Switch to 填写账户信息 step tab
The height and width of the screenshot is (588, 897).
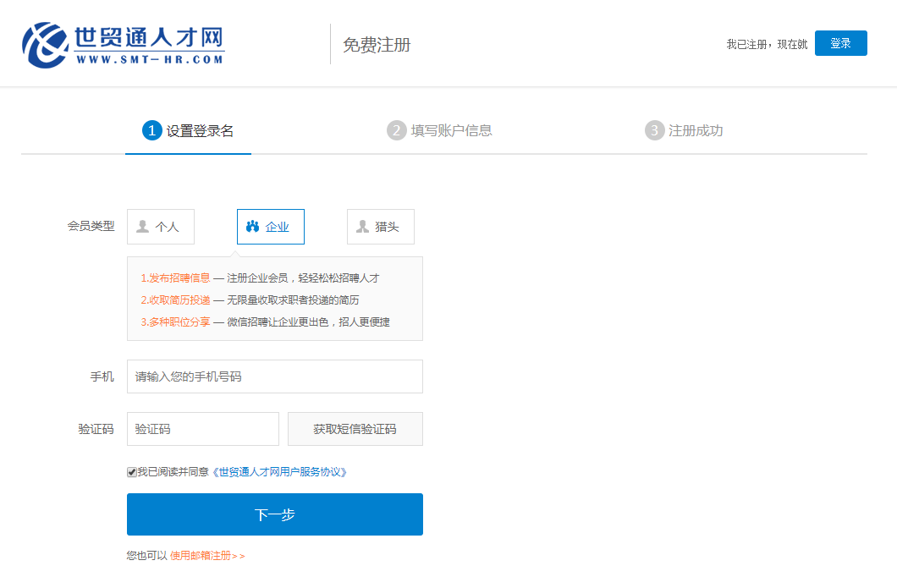451,131
